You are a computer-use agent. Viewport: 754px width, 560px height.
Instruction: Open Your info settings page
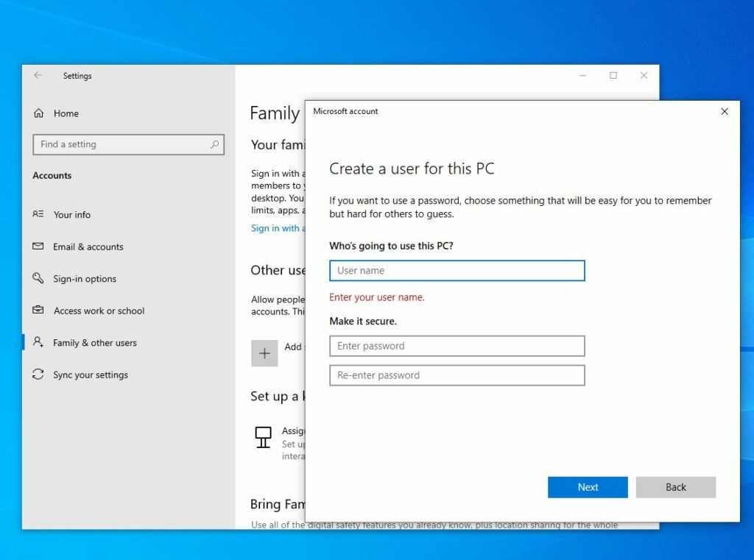(x=71, y=215)
